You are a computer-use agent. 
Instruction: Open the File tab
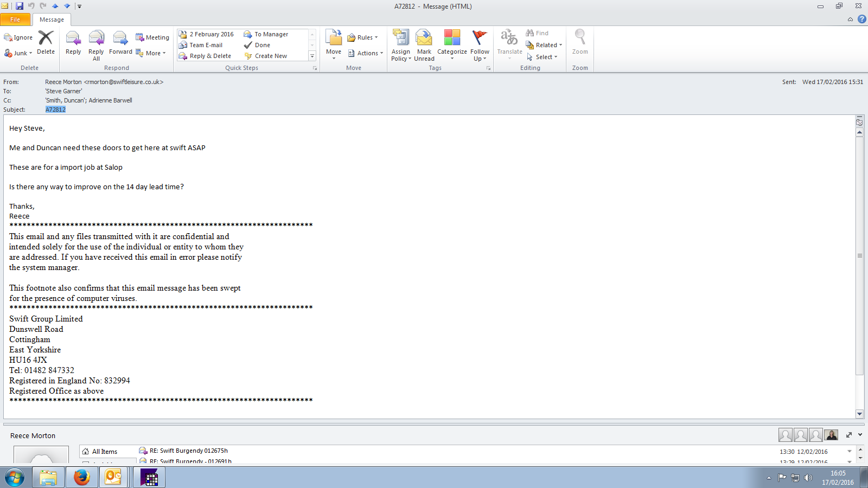pos(15,20)
